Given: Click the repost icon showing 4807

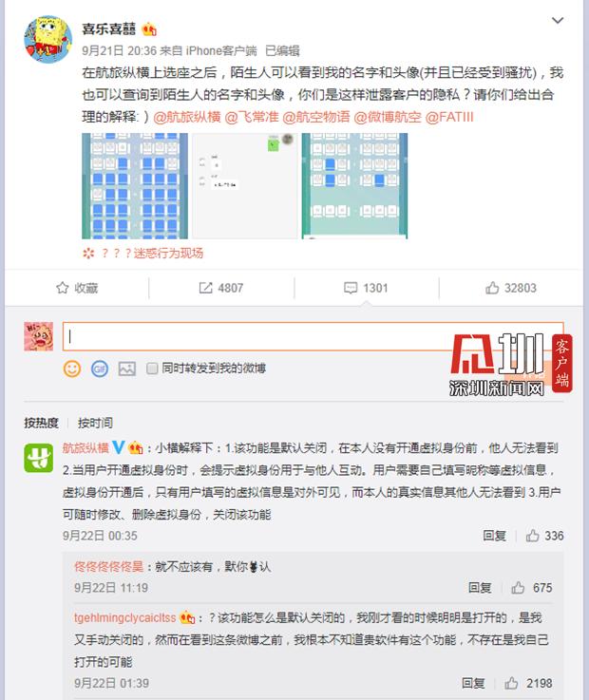Looking at the screenshot, I should pyautogui.click(x=205, y=288).
